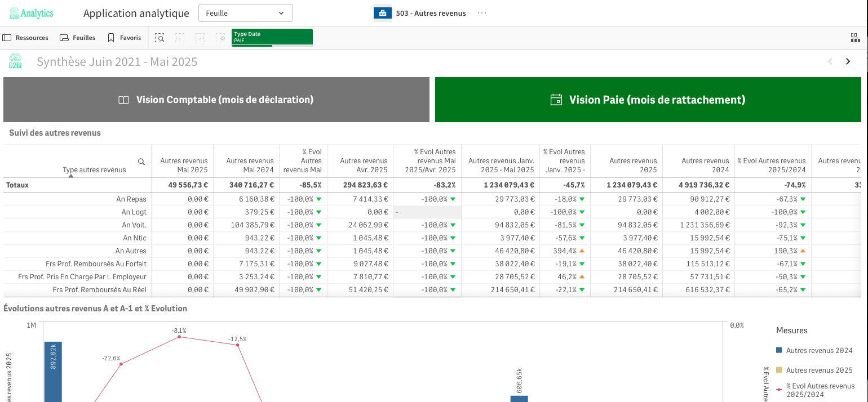Search in Type autres revenus column
The image size is (868, 402).
click(141, 162)
